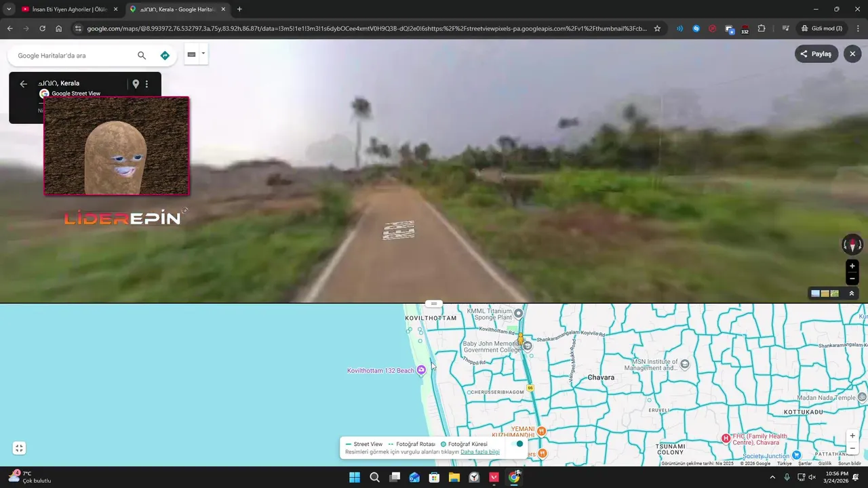The image size is (868, 488).
Task: Click the split-view divider handle
Action: (434, 303)
